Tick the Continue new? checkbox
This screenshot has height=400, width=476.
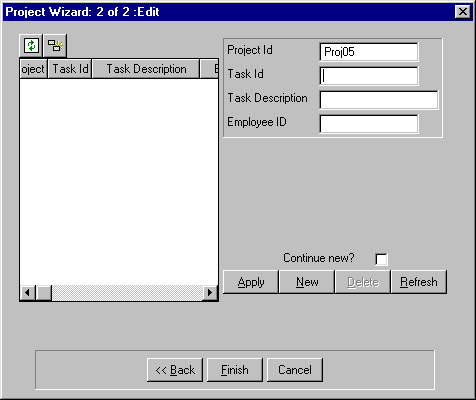pos(381,259)
